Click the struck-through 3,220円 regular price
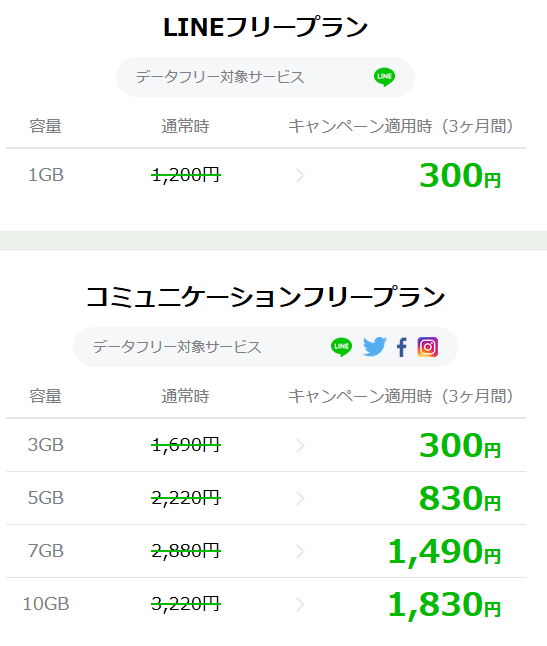This screenshot has height=646, width=547. coord(186,604)
